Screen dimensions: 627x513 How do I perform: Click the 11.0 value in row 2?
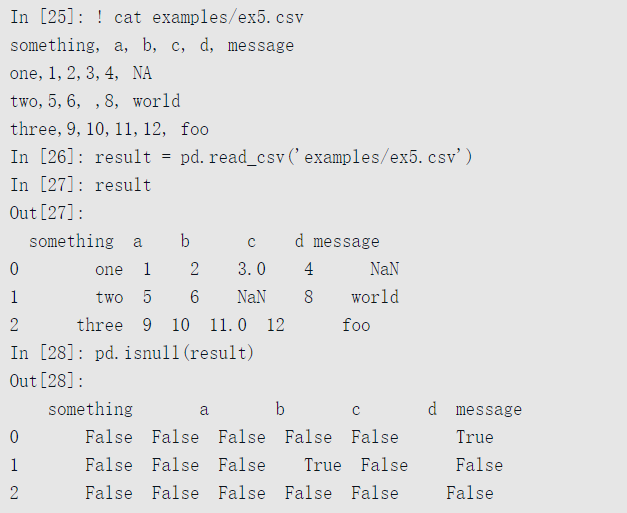pyautogui.click(x=228, y=325)
